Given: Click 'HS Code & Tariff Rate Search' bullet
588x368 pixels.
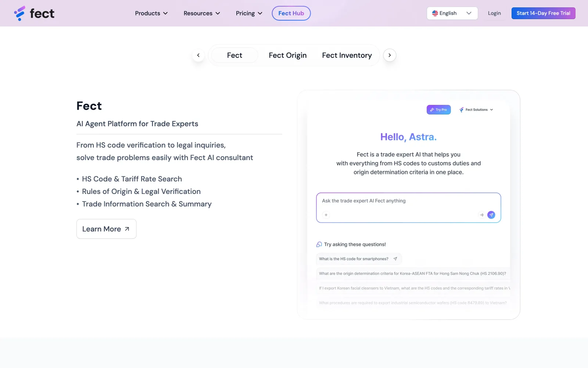Looking at the screenshot, I should coord(132,179).
